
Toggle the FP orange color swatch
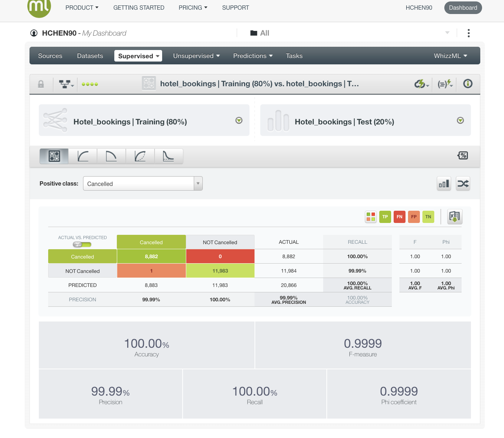click(x=414, y=217)
